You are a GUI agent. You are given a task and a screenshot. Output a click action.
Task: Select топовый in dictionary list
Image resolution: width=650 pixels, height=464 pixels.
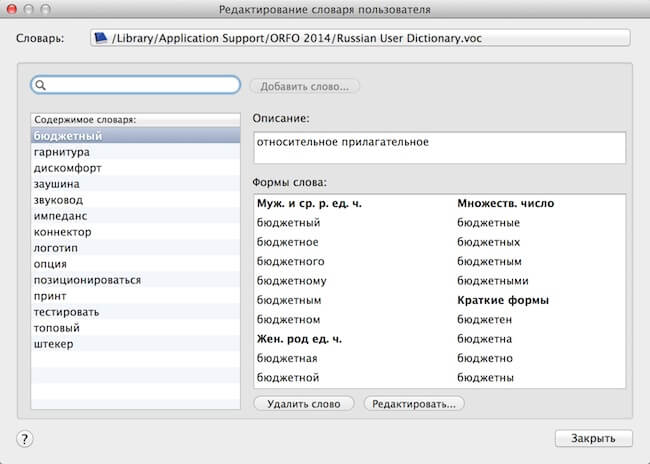(136, 328)
